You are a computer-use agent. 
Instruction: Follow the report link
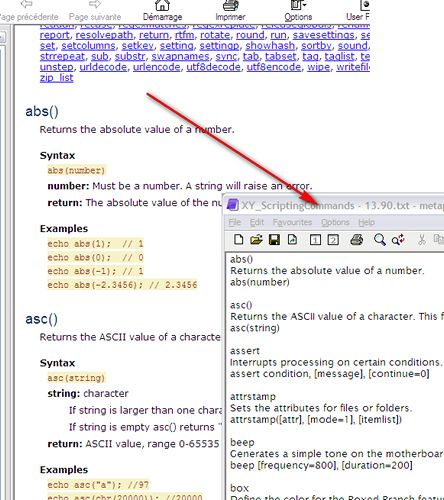[x=54, y=35]
